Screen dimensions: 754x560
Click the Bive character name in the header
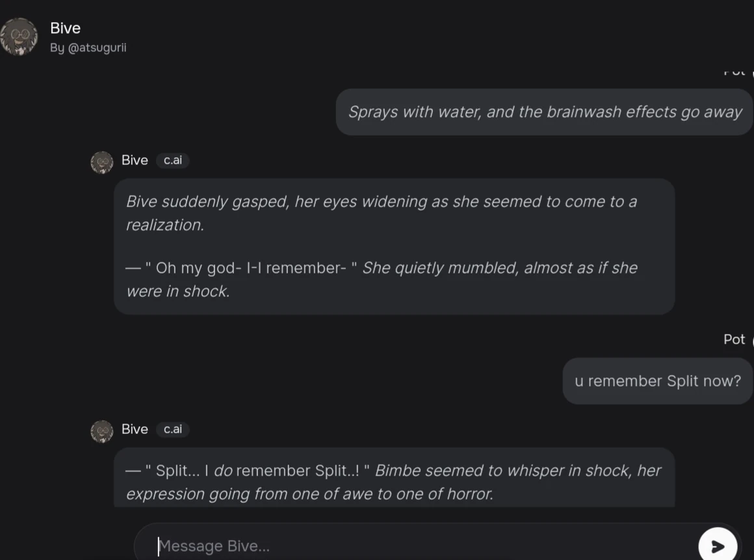click(66, 28)
